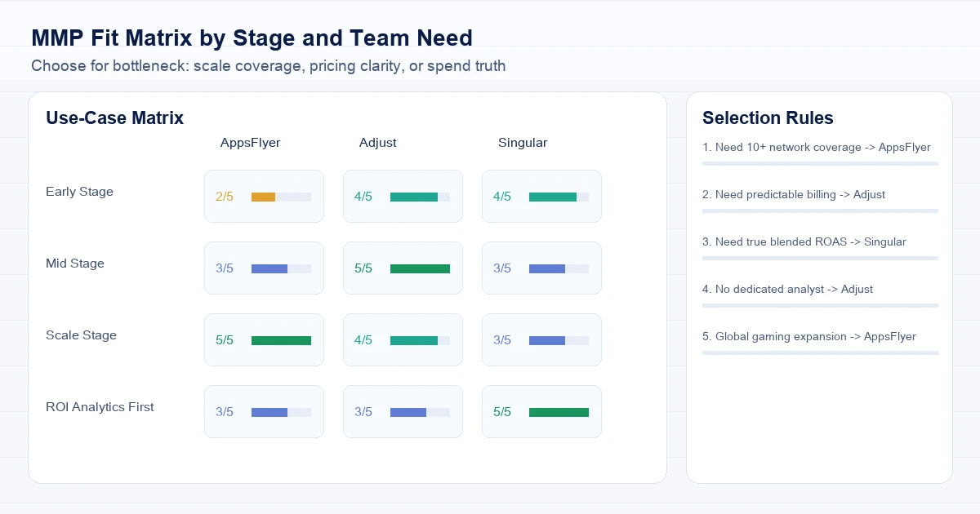Click the AppsFlyer column header

250,143
